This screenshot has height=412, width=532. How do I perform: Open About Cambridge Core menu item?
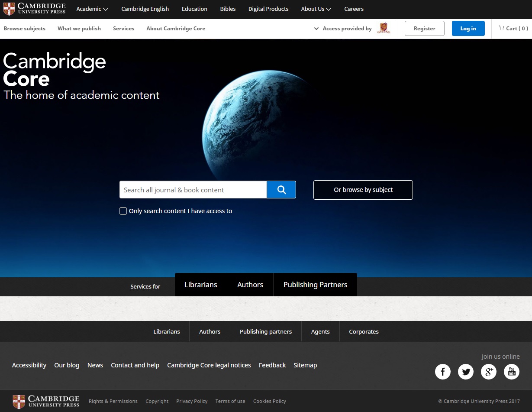pos(176,28)
